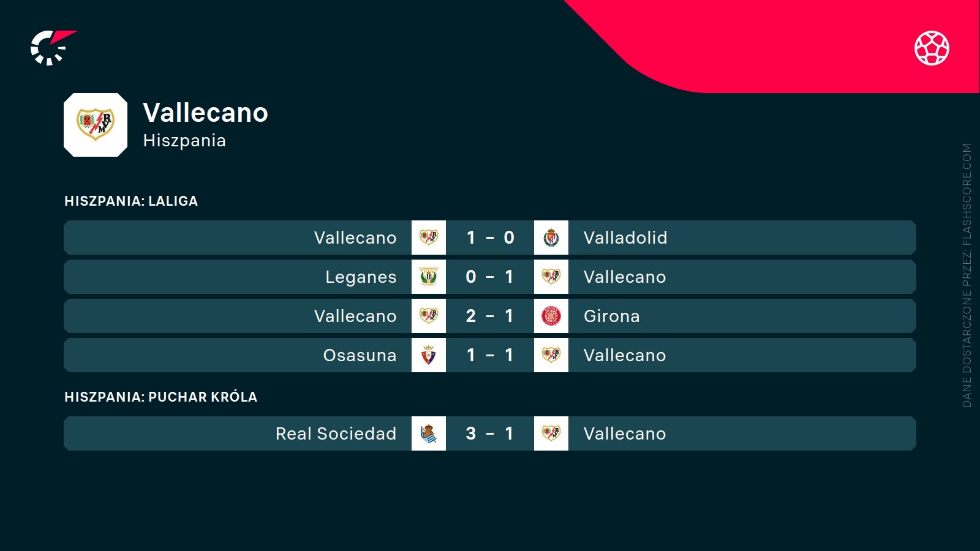
Task: Click the 2 - 1 score against Girona
Action: pyautogui.click(x=490, y=316)
